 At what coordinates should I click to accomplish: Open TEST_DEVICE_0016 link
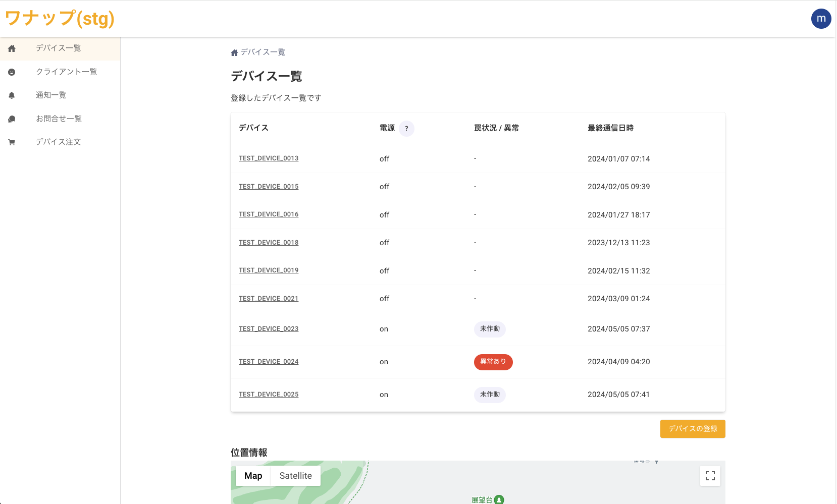click(x=269, y=214)
